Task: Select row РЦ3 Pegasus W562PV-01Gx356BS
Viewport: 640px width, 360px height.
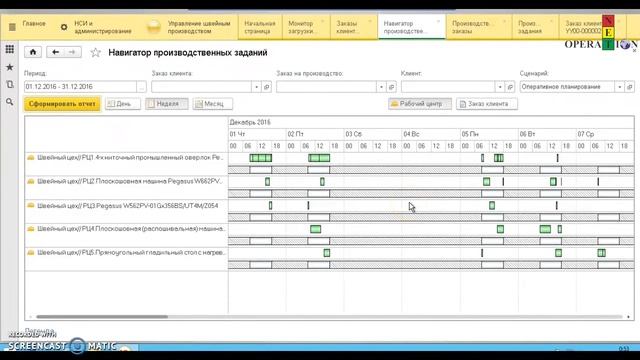Action: pos(126,206)
